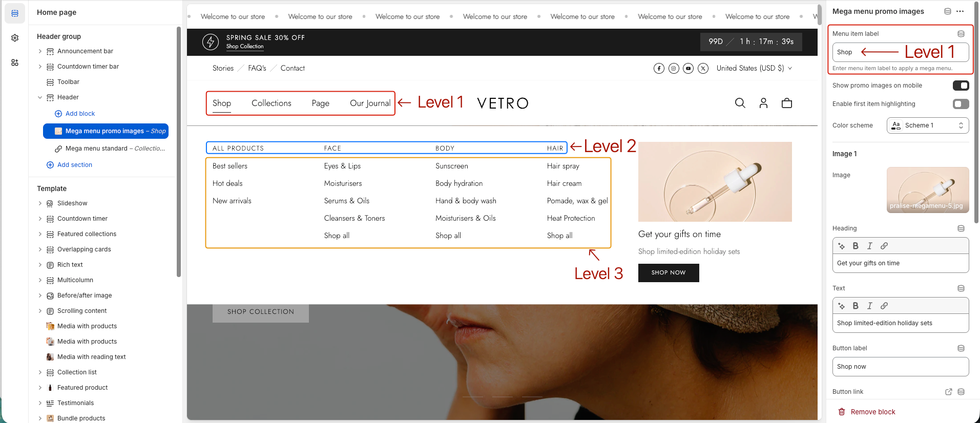Viewport: 980px width, 423px height.
Task: Enable first item highlighting toggle
Action: point(960,104)
